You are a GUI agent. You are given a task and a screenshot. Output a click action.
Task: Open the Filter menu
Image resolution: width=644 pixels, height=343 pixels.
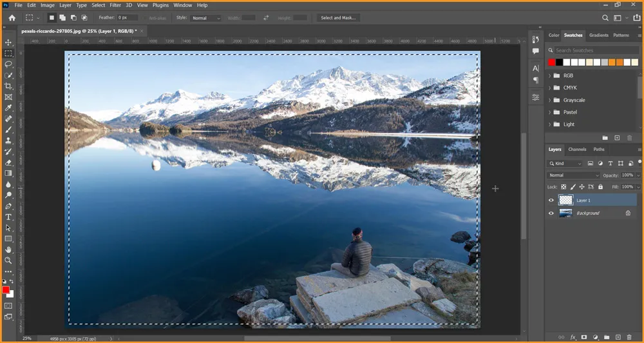tap(115, 5)
